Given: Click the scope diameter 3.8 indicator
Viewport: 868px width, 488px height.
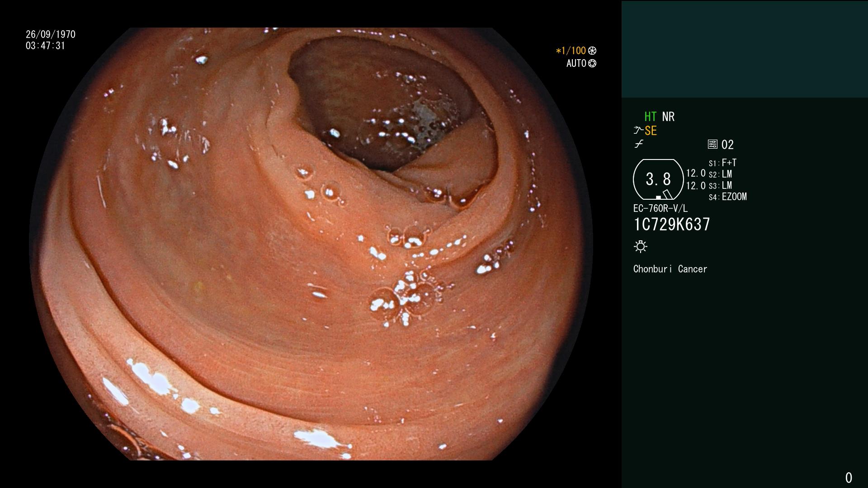Looking at the screenshot, I should 658,179.
